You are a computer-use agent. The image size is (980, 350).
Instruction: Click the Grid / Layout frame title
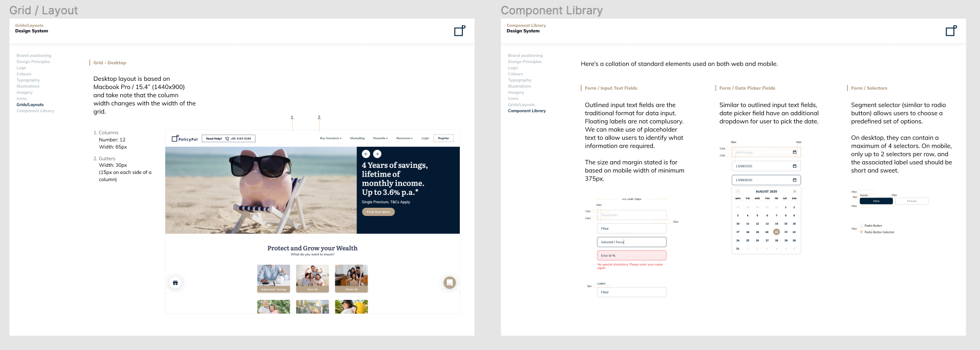point(44,10)
